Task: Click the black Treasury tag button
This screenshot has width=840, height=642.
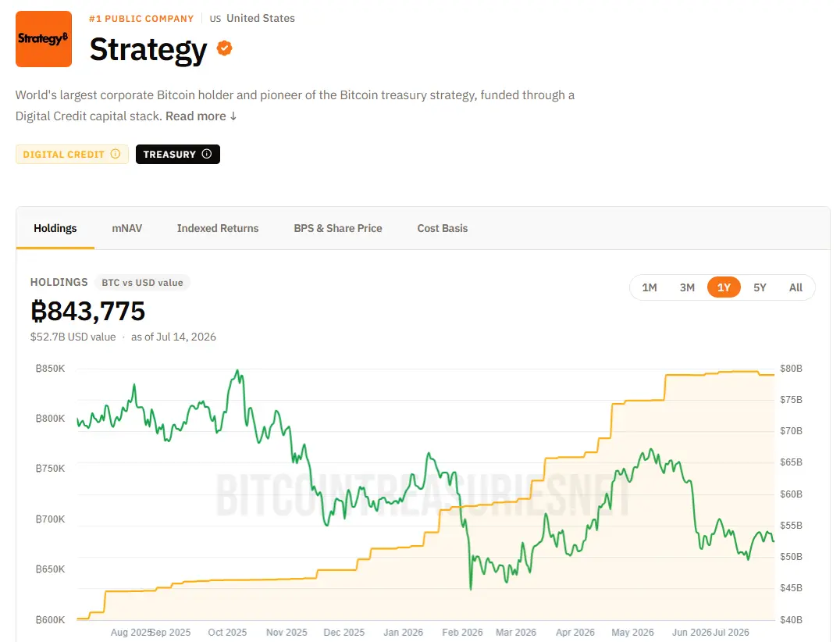Action: click(x=178, y=155)
